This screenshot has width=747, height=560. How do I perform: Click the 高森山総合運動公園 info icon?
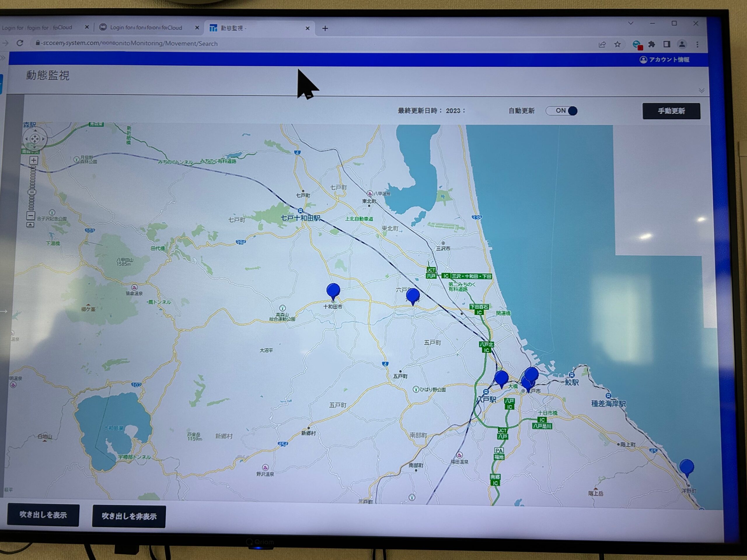[282, 308]
